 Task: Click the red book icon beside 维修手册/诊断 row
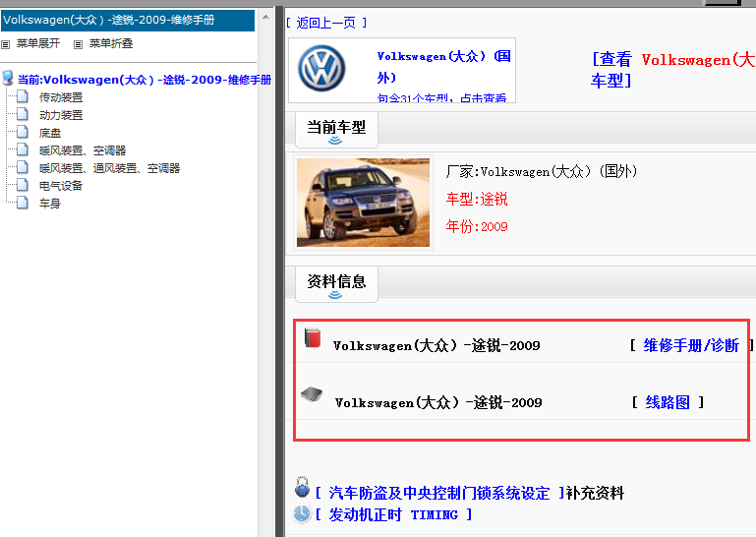coord(313,337)
